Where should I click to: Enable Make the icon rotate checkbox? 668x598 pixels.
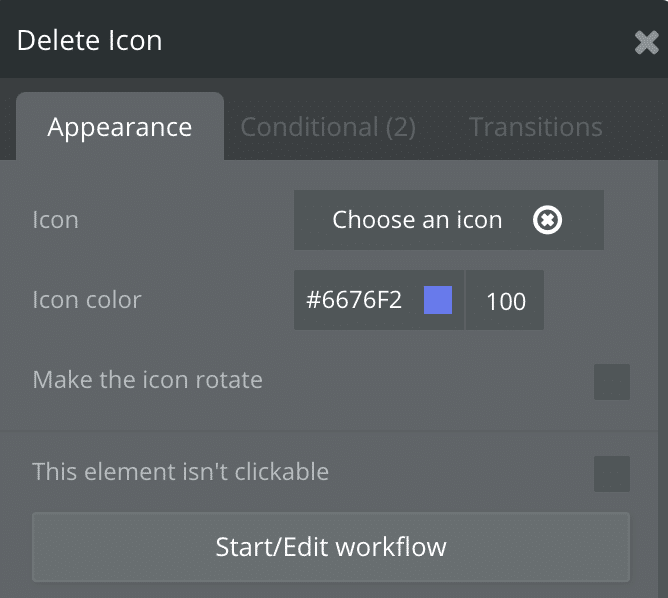(x=611, y=382)
